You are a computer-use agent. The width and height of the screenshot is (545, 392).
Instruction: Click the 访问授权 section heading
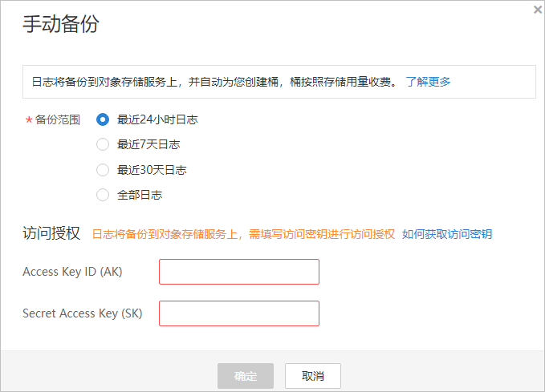pyautogui.click(x=51, y=233)
